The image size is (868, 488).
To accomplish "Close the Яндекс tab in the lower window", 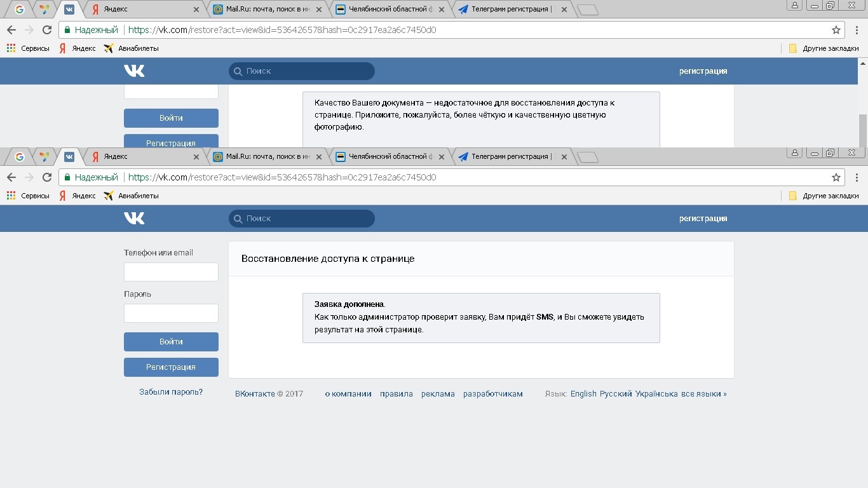I will [x=196, y=157].
